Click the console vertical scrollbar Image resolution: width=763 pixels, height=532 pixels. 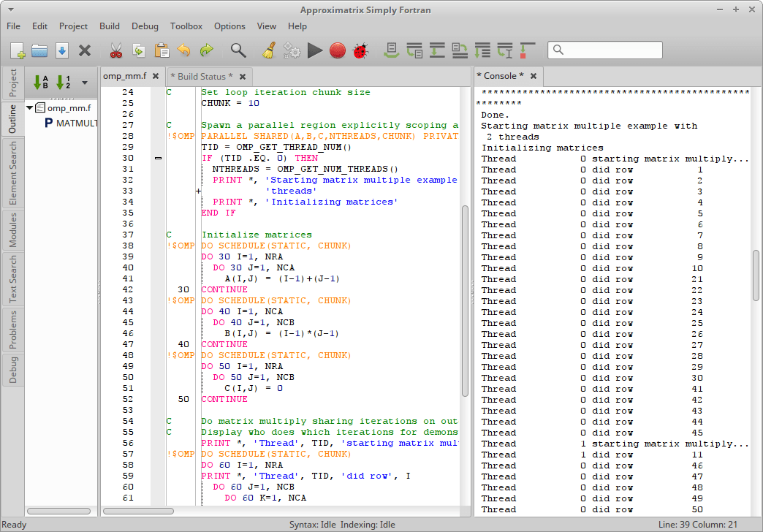[x=756, y=275]
